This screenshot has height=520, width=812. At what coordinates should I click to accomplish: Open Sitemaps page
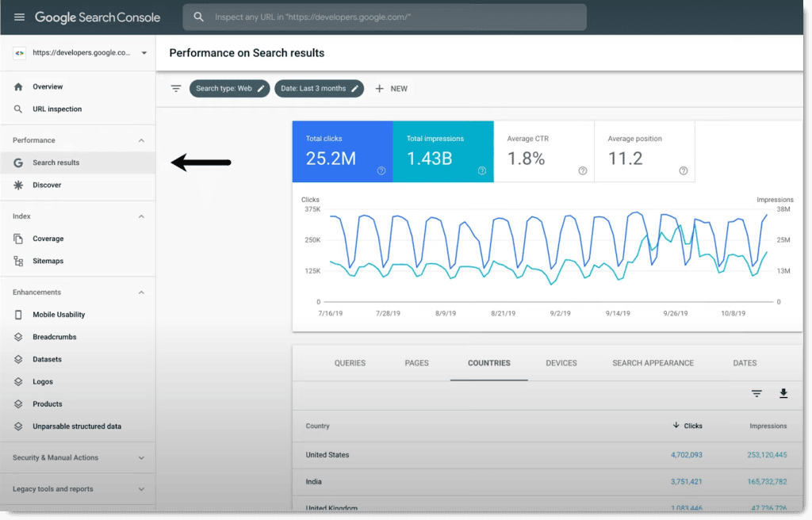click(78, 261)
